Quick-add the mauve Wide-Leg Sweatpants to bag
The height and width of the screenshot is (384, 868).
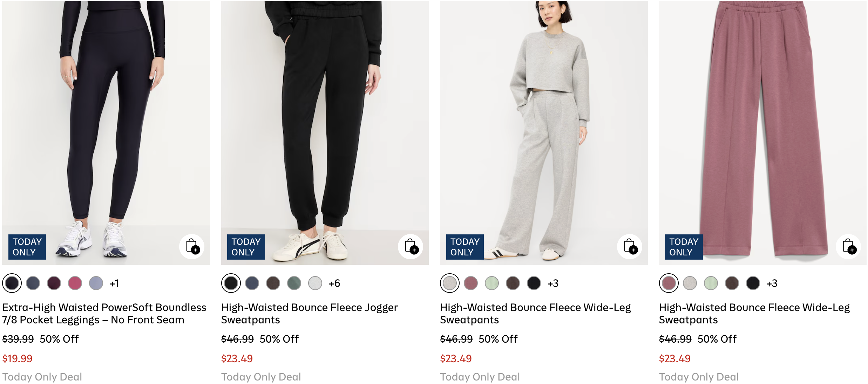848,246
